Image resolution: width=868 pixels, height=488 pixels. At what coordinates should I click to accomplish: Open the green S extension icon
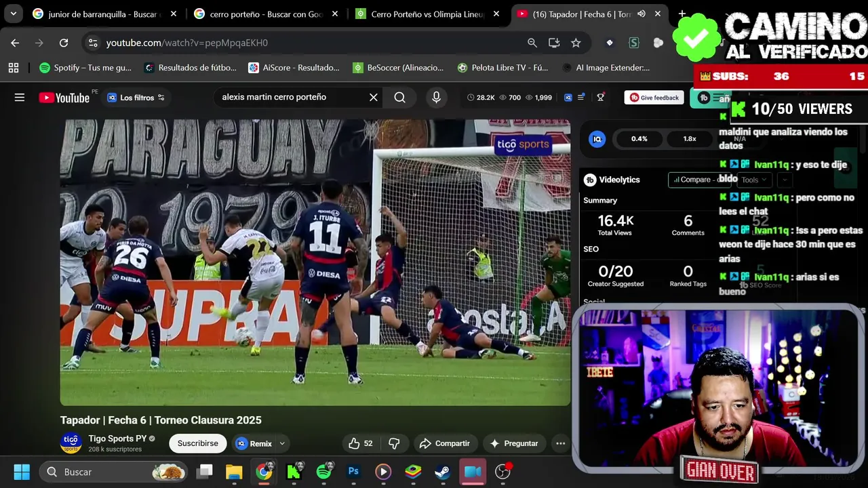[x=634, y=43]
